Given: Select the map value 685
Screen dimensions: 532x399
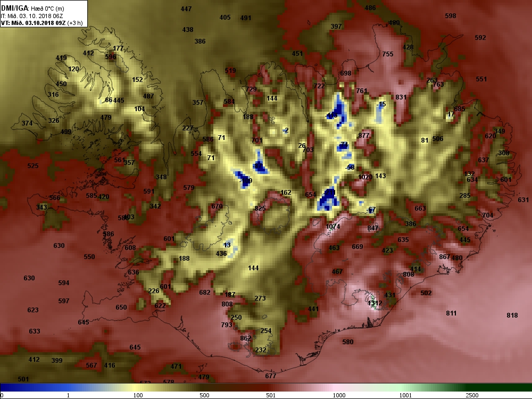Looking at the screenshot, I should pos(460,109).
